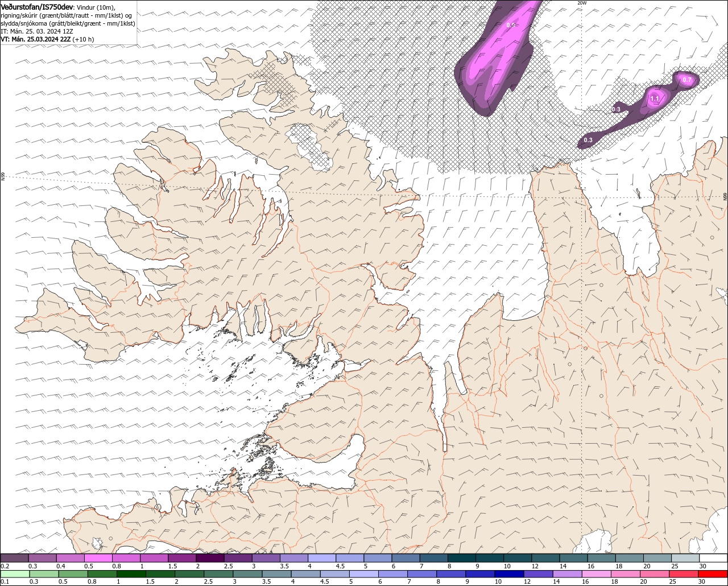Select the '30' value under the lower legend bar
The height and width of the screenshot is (586, 728).
click(701, 581)
